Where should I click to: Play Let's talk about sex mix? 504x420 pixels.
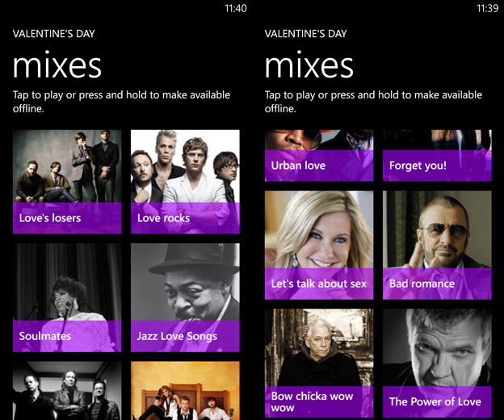tap(319, 246)
